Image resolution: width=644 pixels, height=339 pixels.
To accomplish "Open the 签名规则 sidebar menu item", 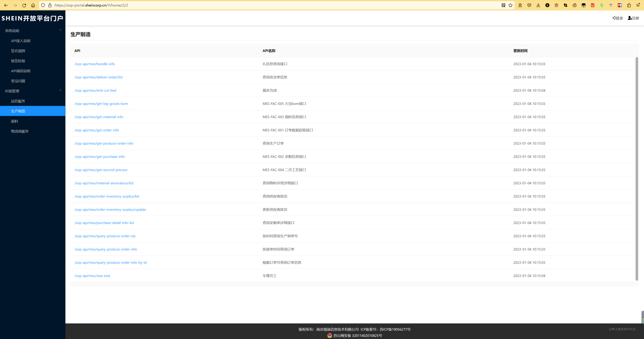I will (18, 51).
